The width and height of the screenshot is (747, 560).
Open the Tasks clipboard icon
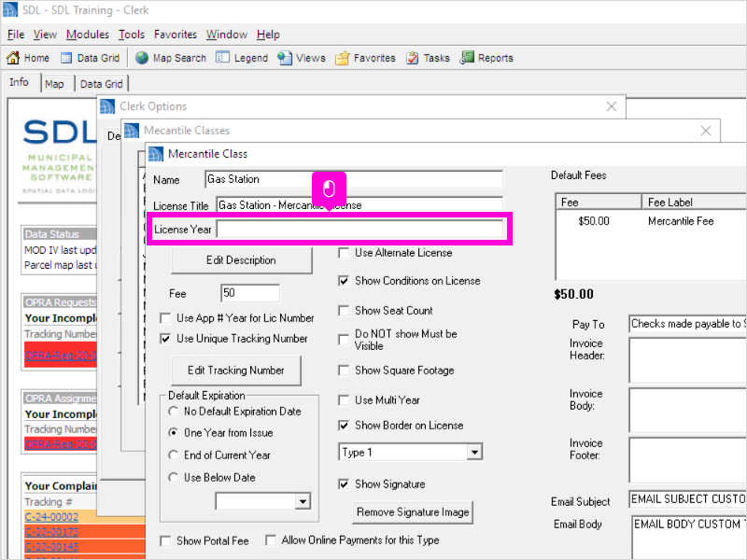point(412,58)
